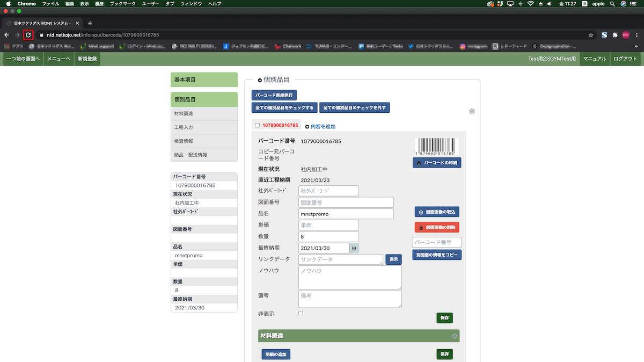The height and width of the screenshot is (362, 644).
Task: Click the red 図面画像の削除 button
Action: 436,227
